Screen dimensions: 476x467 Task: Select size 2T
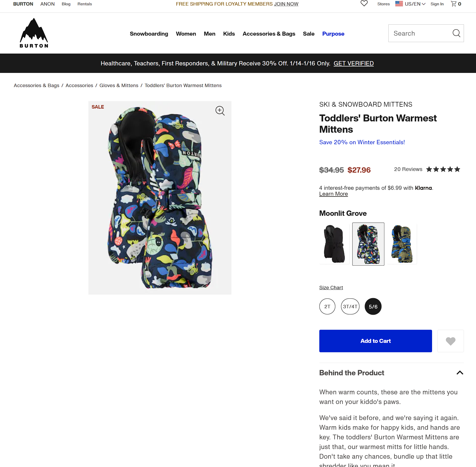pyautogui.click(x=327, y=306)
